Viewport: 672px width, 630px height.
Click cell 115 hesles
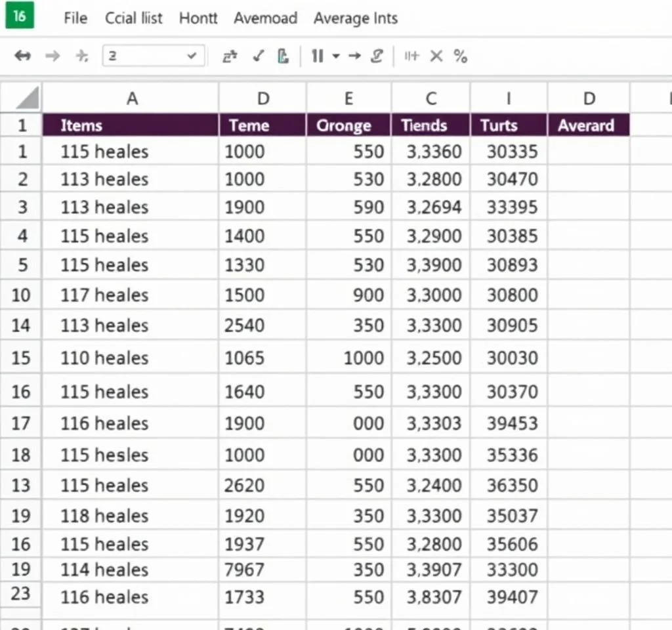[x=131, y=455]
